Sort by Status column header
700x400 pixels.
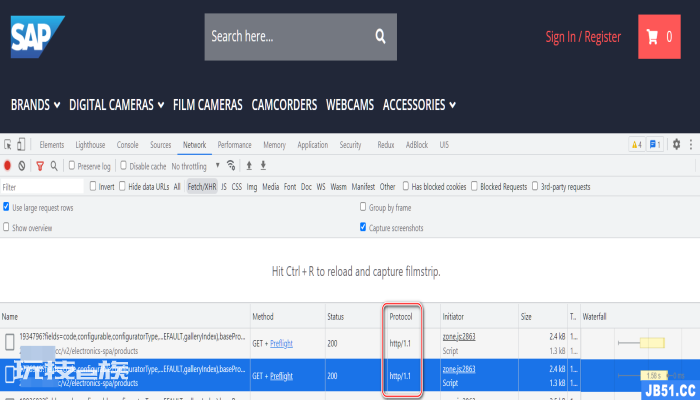click(x=335, y=317)
